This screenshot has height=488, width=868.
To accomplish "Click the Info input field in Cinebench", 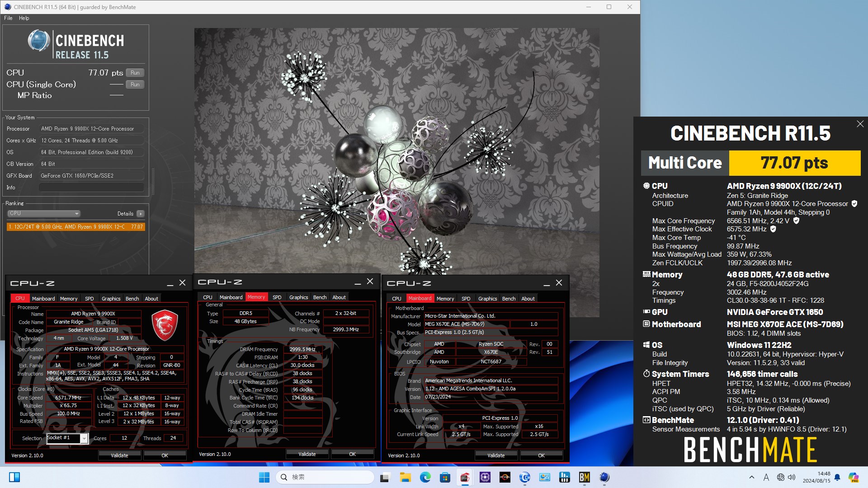I will 91,187.
